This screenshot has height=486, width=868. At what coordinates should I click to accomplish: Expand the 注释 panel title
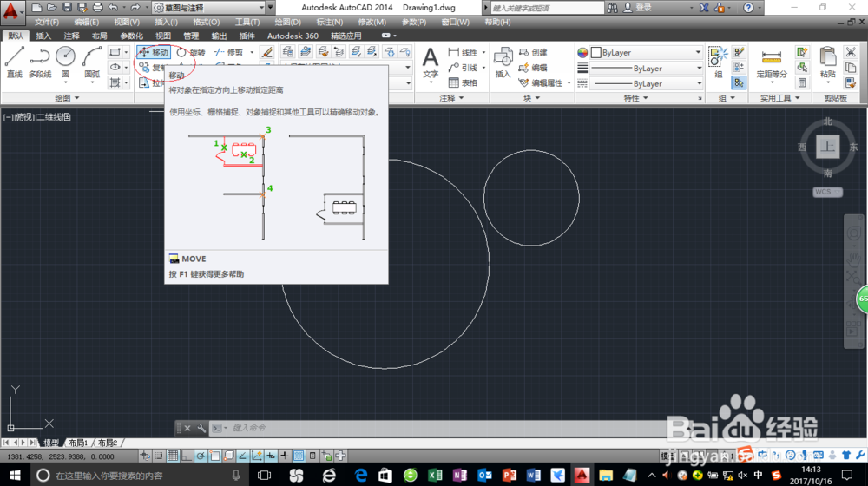(x=451, y=98)
